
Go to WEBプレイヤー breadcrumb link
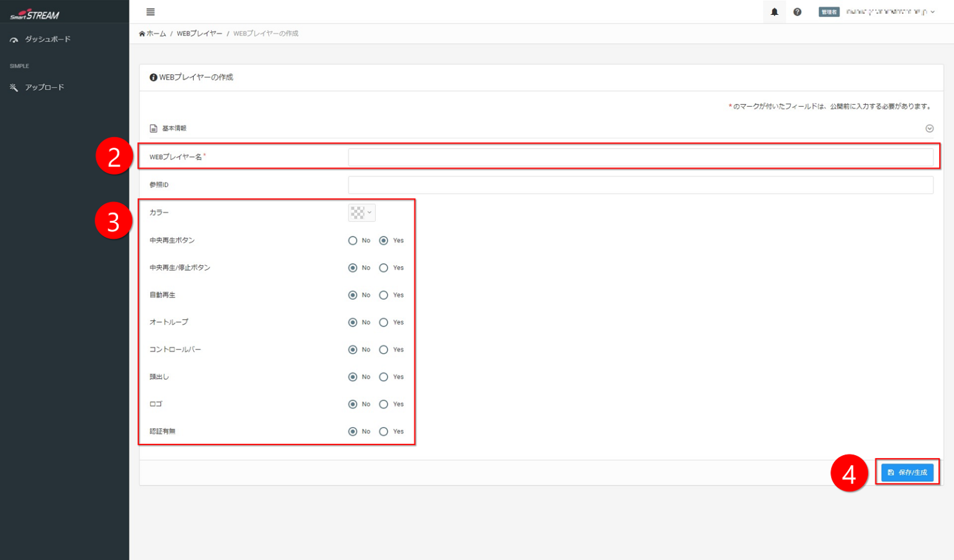(199, 34)
